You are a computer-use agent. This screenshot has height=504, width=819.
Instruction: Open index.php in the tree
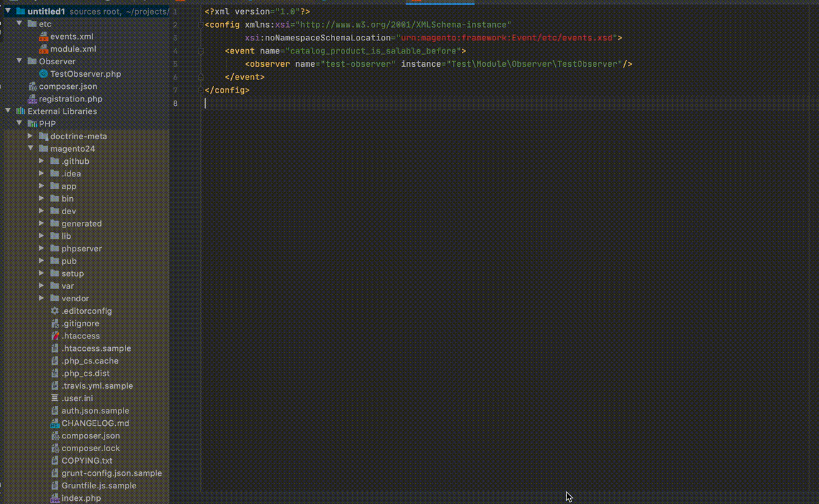click(x=81, y=498)
